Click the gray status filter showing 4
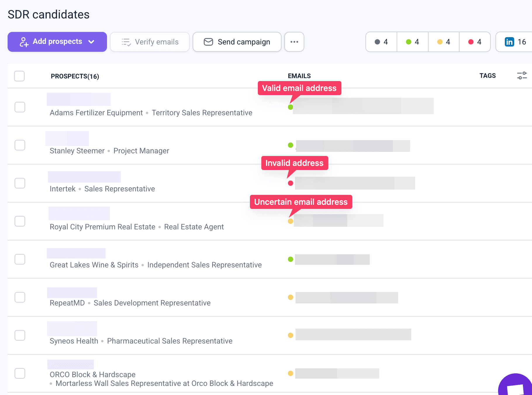Viewport: 532px width, 395px height. pyautogui.click(x=381, y=42)
